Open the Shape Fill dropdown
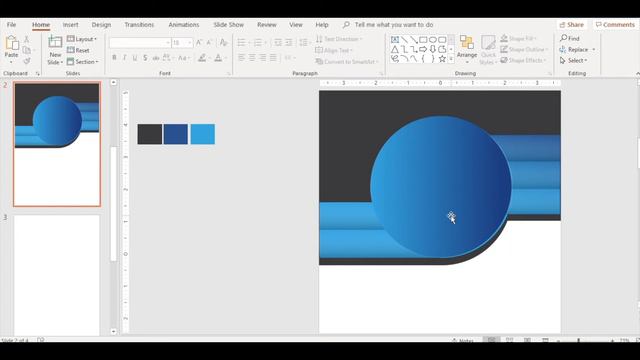Viewport: 640px width, 360px height. point(518,38)
